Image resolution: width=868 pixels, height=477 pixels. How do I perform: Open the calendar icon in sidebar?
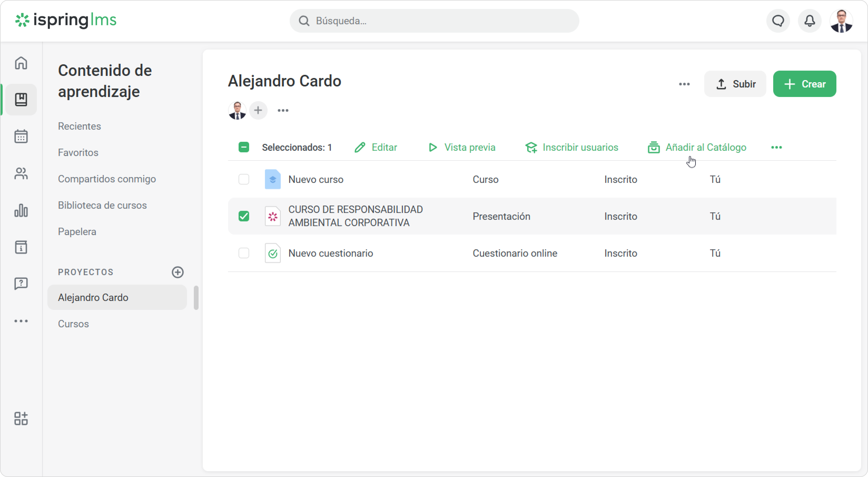(21, 137)
